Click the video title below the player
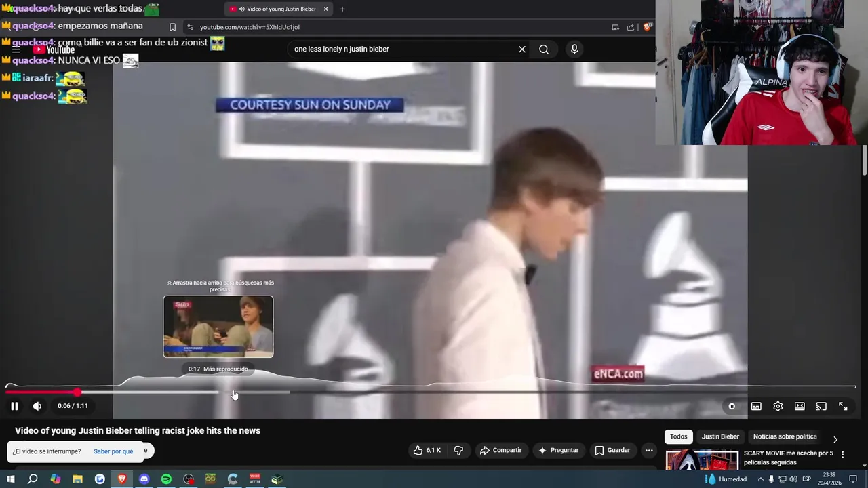 click(x=138, y=430)
